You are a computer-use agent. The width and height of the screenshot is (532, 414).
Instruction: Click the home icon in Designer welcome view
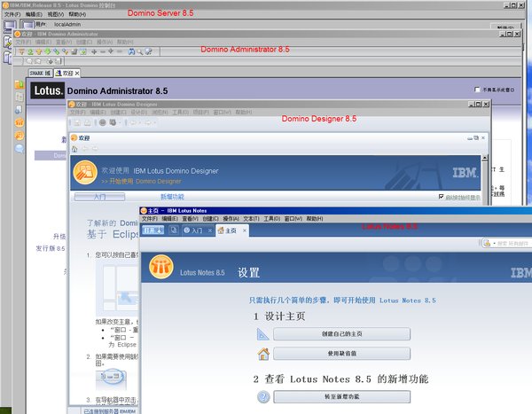(x=74, y=149)
